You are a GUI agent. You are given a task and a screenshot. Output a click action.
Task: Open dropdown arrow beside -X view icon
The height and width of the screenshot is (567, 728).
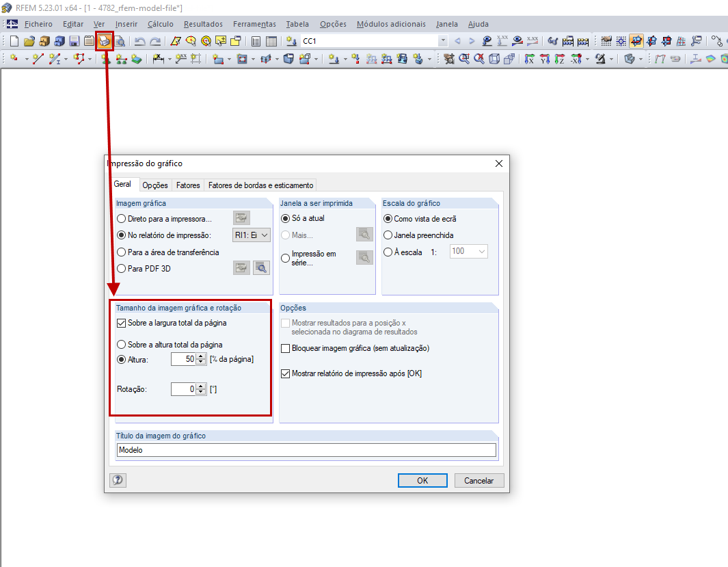[587, 60]
